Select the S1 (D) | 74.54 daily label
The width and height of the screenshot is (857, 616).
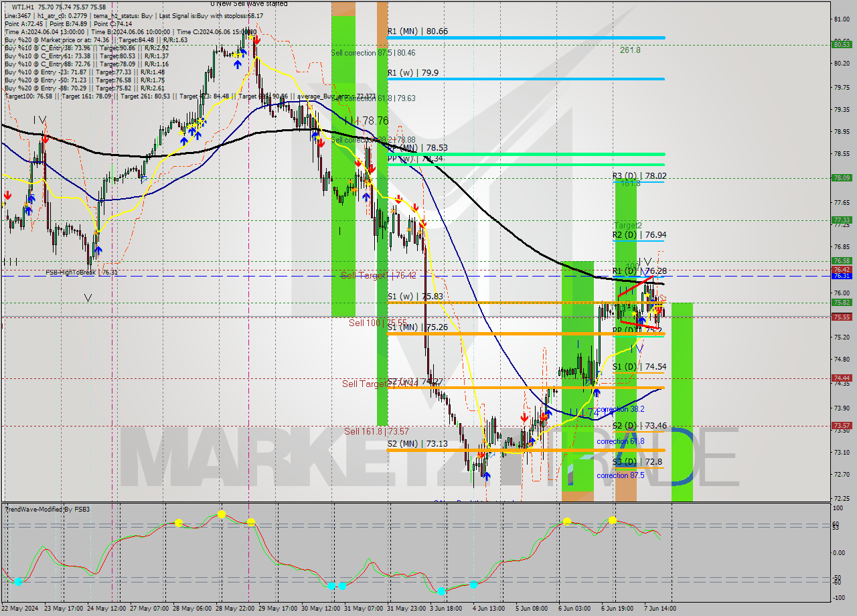[639, 367]
